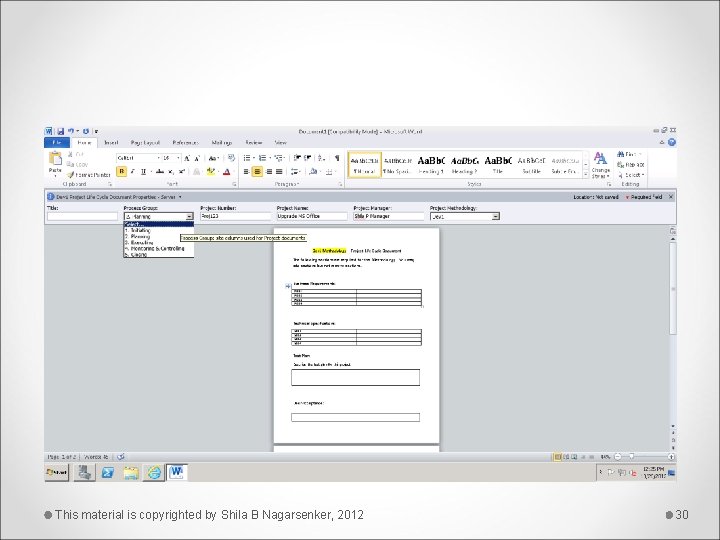Click the Title input field in properties panel
720x540 pixels.
[82, 216]
